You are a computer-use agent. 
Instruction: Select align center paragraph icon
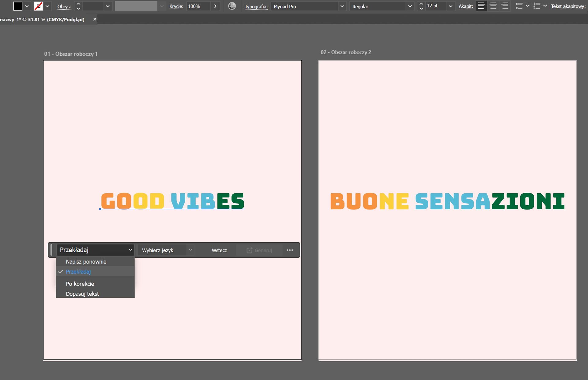pos(493,6)
